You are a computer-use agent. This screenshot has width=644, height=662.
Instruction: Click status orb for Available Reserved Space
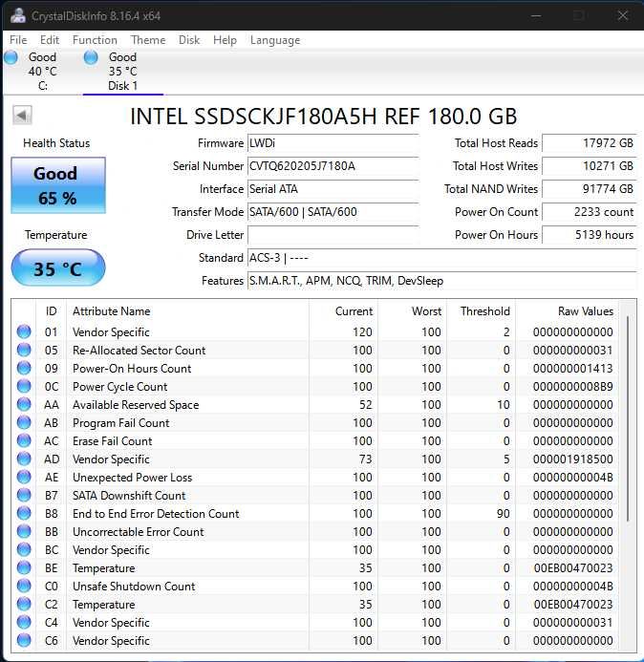24,404
